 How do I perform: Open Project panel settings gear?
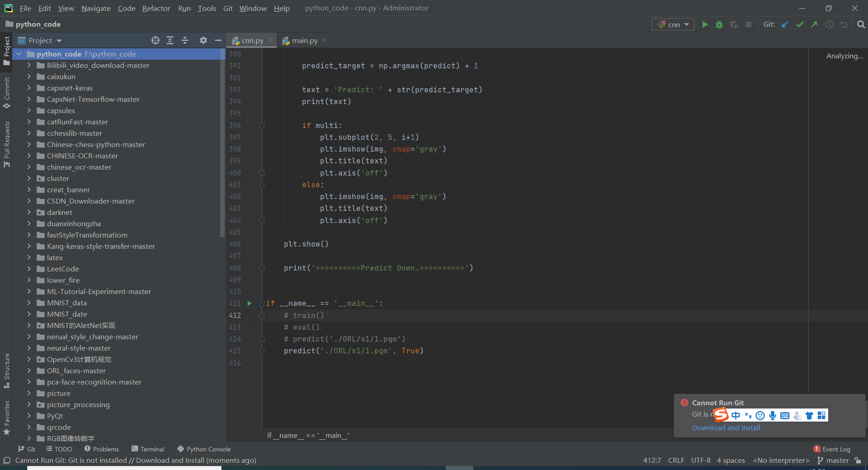[x=203, y=40]
